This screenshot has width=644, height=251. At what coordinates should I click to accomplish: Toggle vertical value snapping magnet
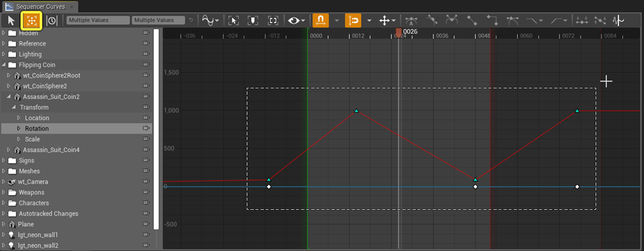tap(353, 20)
